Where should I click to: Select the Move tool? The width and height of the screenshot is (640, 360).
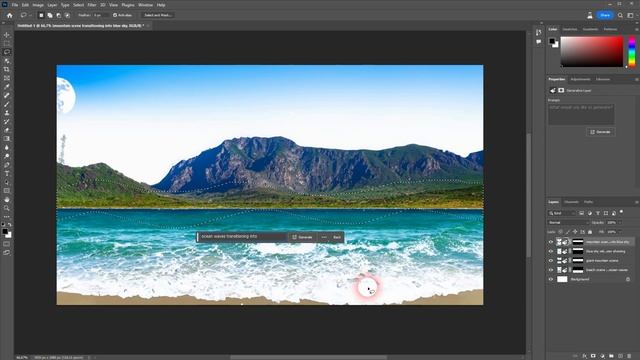point(7,35)
